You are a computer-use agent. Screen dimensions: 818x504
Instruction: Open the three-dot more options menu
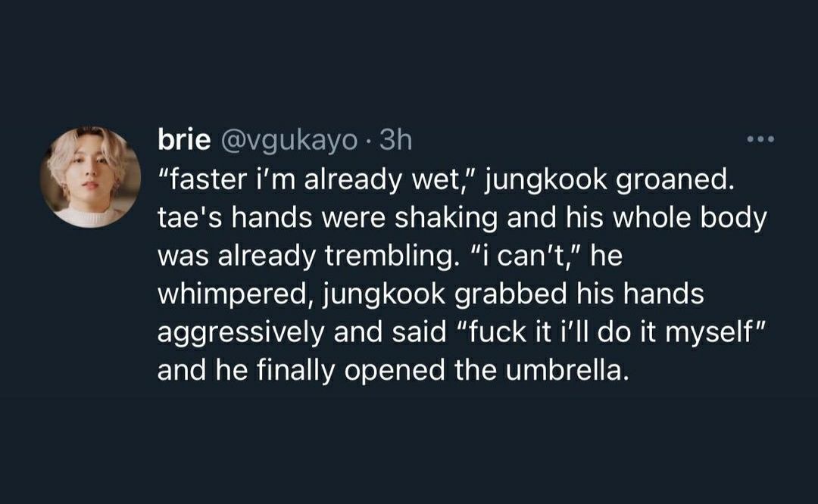760,139
